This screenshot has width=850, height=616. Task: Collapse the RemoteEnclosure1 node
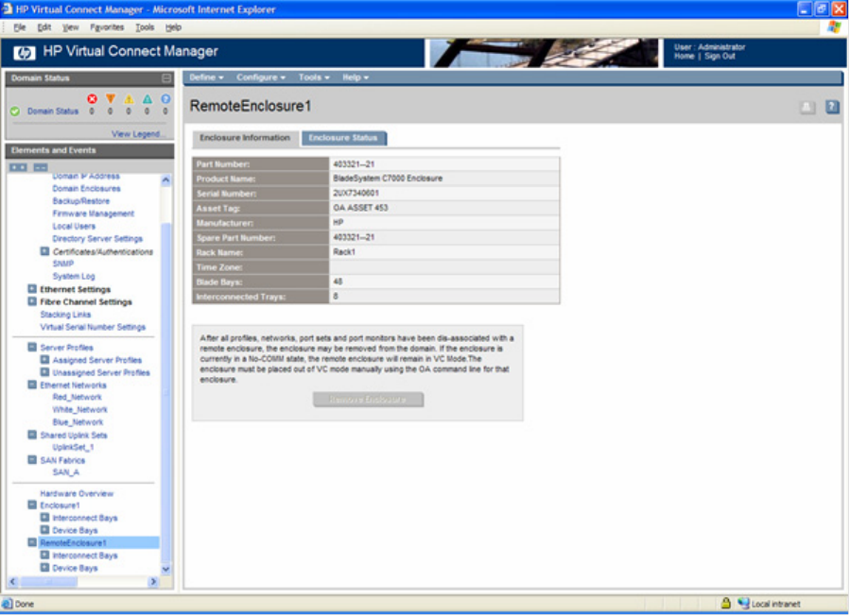point(32,542)
